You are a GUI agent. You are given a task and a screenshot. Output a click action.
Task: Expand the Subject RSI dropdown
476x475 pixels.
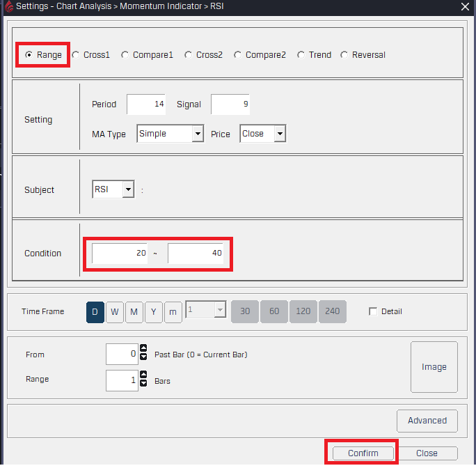(127, 189)
